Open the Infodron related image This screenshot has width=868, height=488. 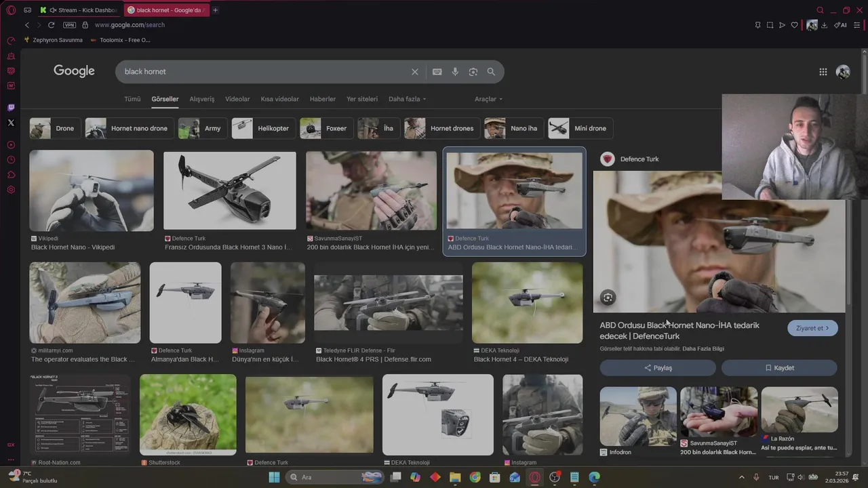click(x=638, y=417)
